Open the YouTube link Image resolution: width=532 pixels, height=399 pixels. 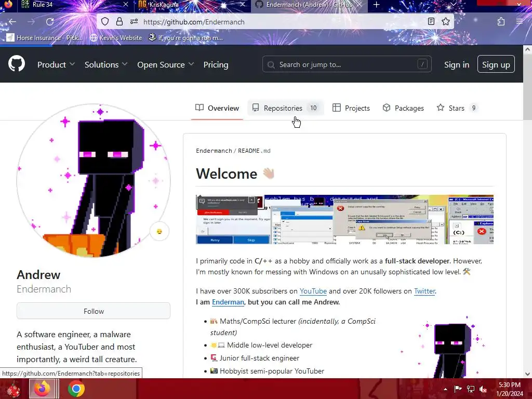(x=313, y=291)
